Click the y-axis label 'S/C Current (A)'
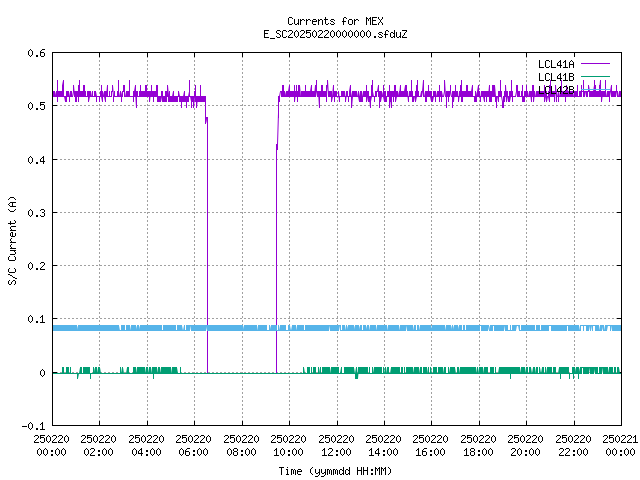Image resolution: width=640 pixels, height=480 pixels. point(13,240)
